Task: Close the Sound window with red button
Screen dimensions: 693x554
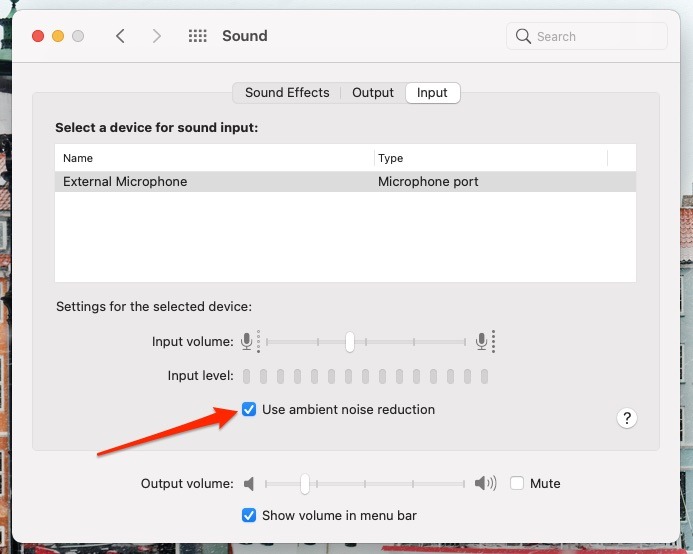Action: coord(38,36)
